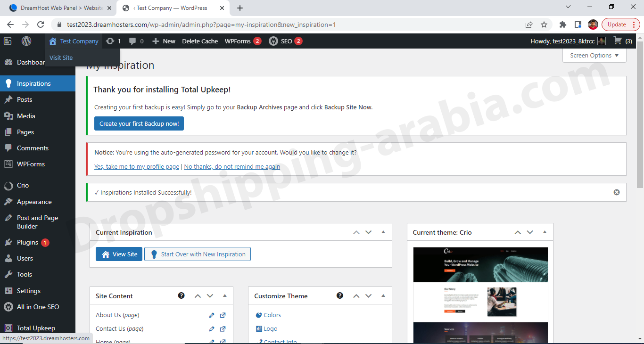This screenshot has width=644, height=344.
Task: Move Customize Theme panel up
Action: (356, 296)
